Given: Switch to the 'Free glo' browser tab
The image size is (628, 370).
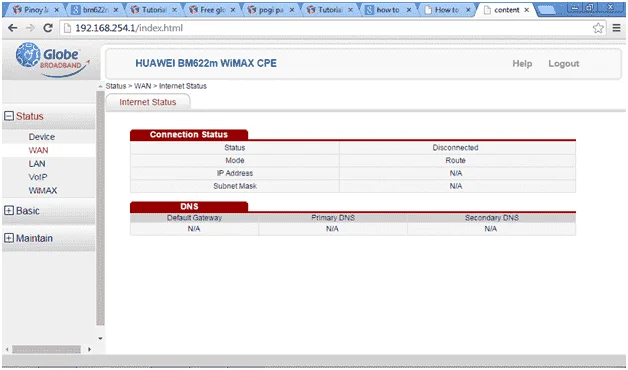Looking at the screenshot, I should coord(211,10).
